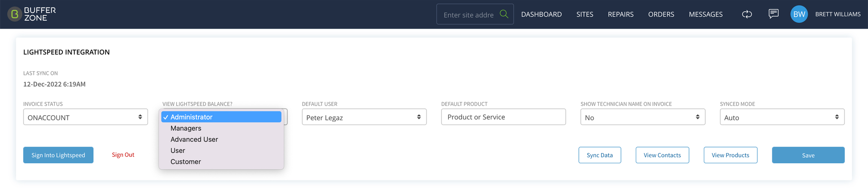Click the Sign Out link

123,155
